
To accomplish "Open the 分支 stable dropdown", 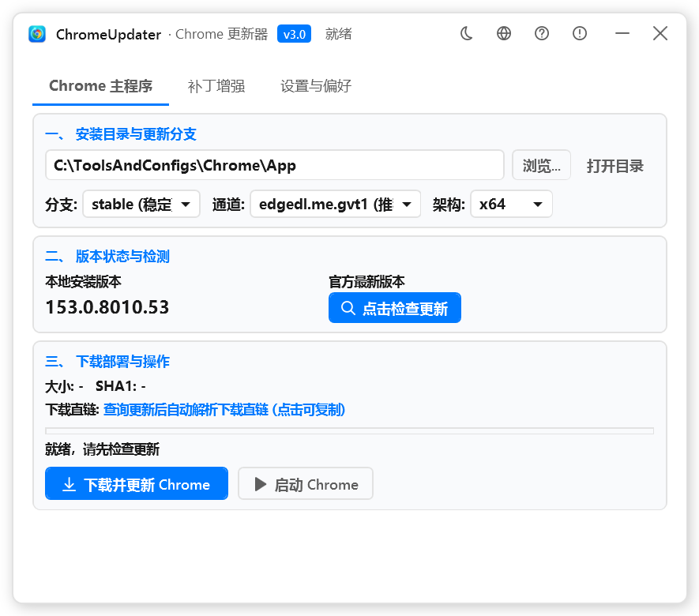I will pyautogui.click(x=141, y=204).
